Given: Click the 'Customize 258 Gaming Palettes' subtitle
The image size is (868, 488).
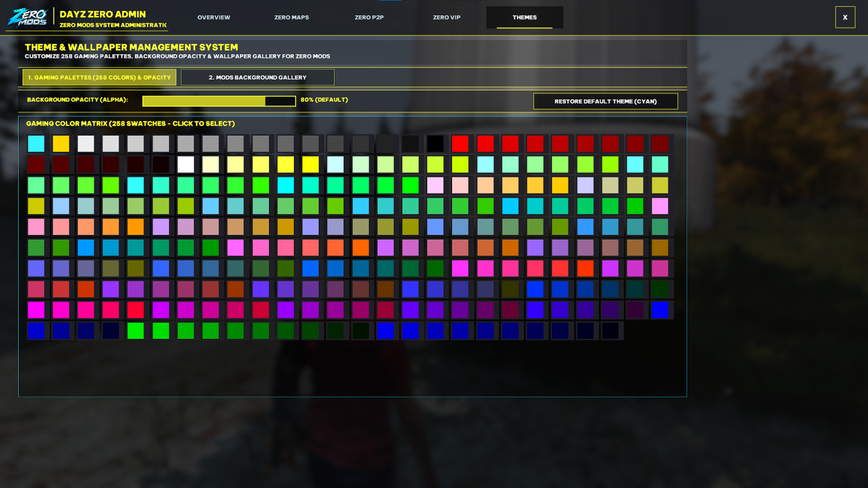Looking at the screenshot, I should pos(177,56).
